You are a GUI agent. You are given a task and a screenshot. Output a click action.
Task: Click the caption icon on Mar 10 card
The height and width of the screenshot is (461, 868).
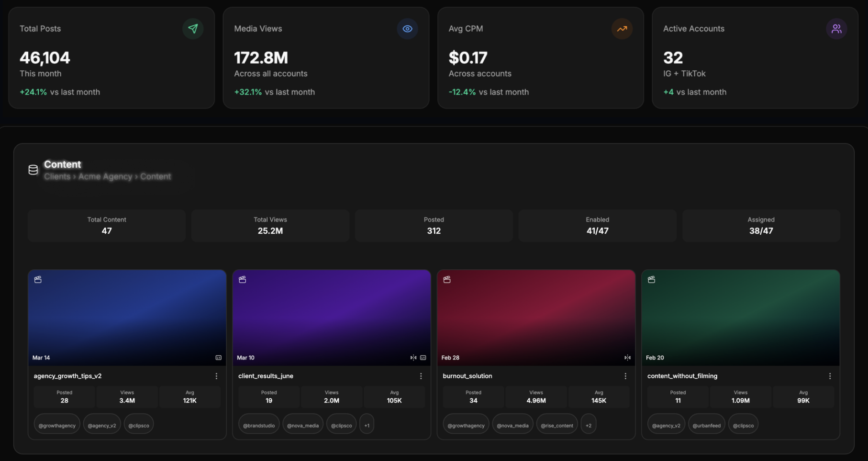[423, 358]
